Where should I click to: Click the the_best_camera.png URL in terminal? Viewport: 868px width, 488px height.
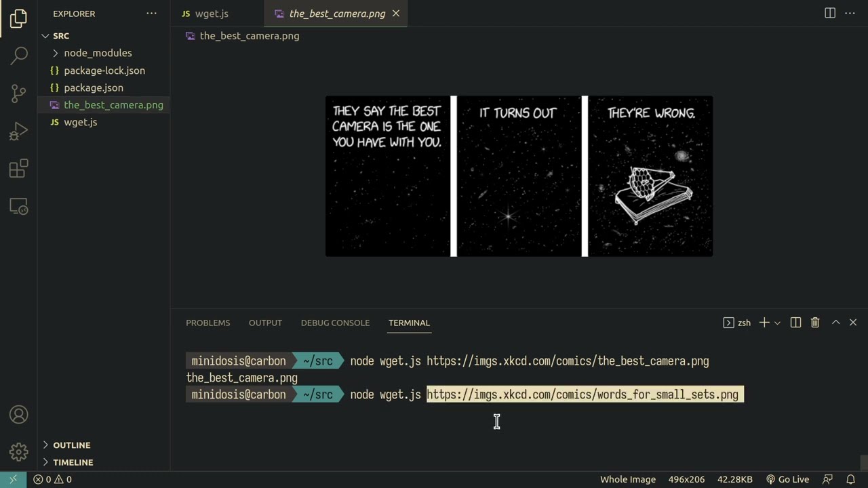(x=568, y=361)
